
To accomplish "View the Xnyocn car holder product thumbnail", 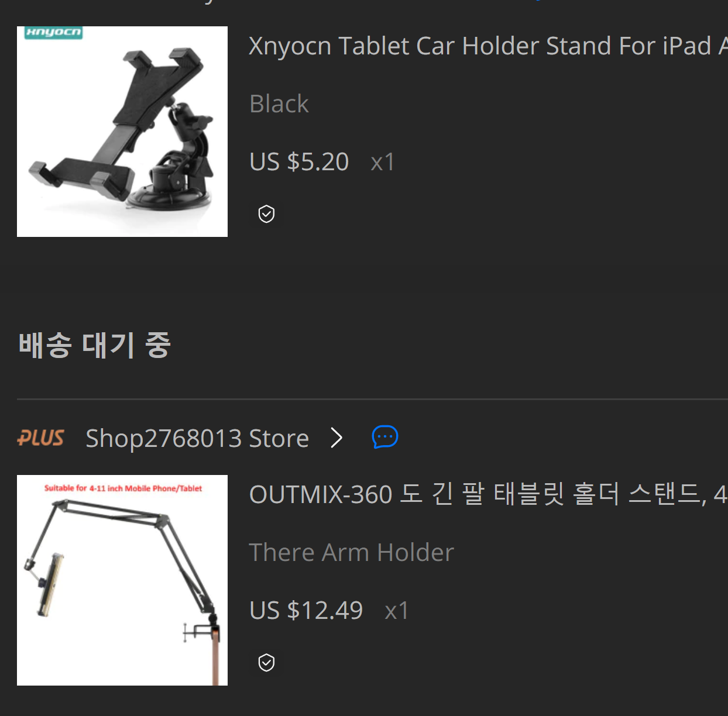I will [122, 132].
